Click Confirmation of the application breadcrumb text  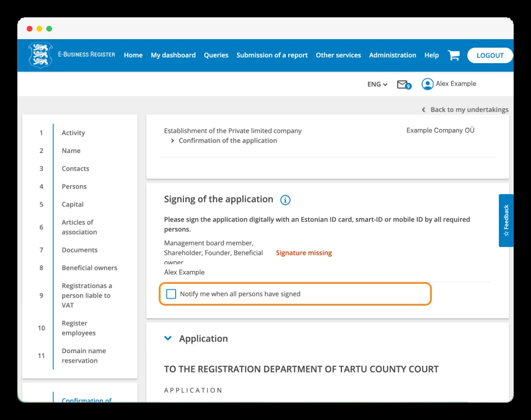228,141
